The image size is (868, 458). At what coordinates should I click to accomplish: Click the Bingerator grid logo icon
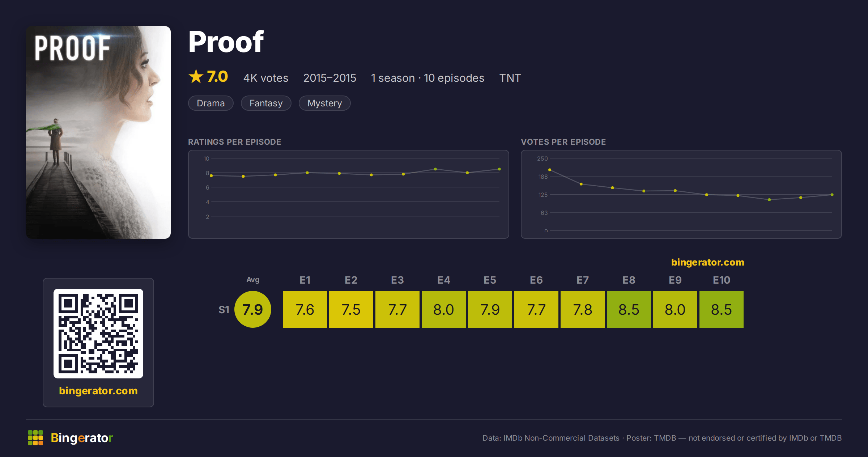(35, 438)
